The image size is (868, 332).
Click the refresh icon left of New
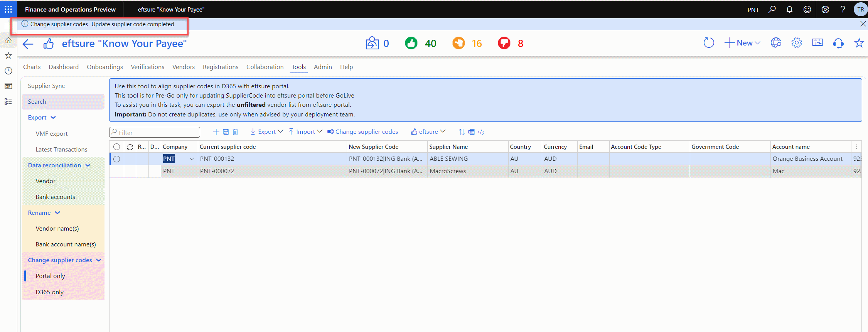pos(709,43)
